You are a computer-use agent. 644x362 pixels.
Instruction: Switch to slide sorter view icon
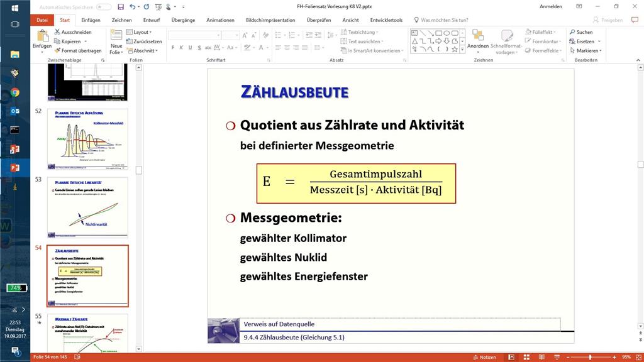526,357
